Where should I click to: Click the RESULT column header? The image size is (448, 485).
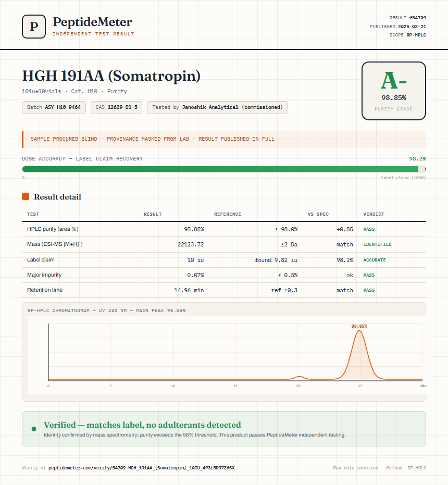tap(153, 214)
